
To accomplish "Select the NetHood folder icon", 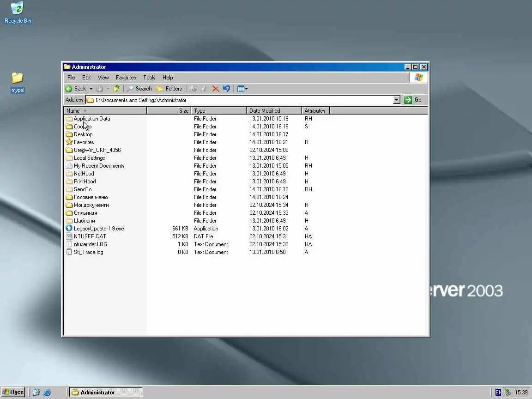I will tap(69, 174).
